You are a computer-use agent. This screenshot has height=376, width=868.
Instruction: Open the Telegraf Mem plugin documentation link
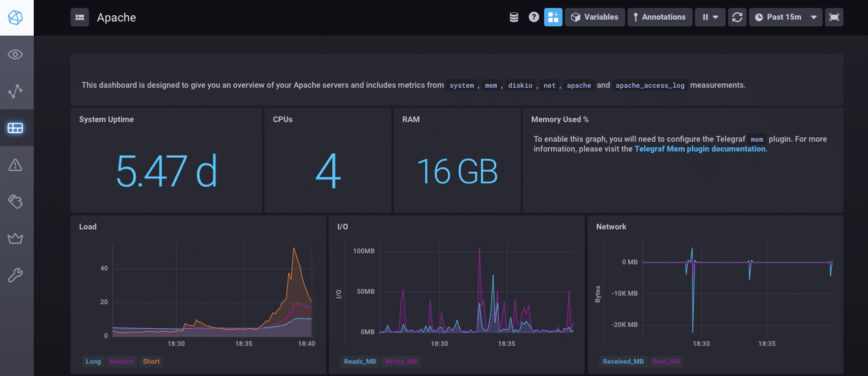pyautogui.click(x=700, y=149)
